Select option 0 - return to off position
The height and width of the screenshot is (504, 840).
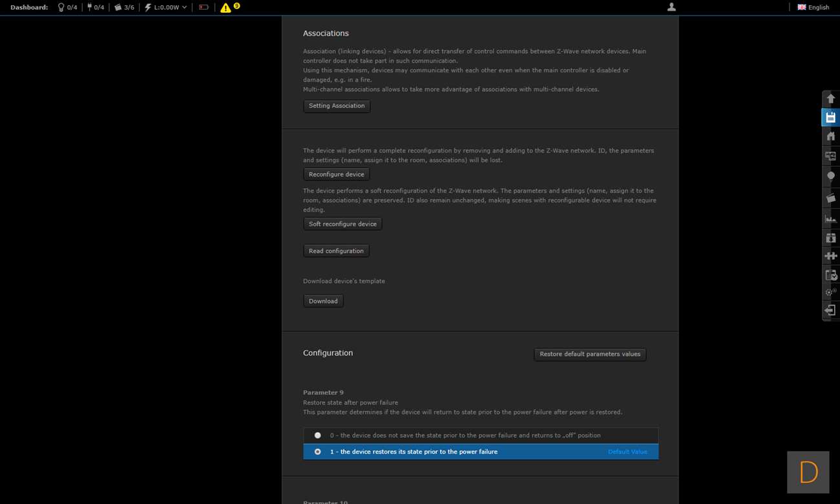(x=317, y=436)
